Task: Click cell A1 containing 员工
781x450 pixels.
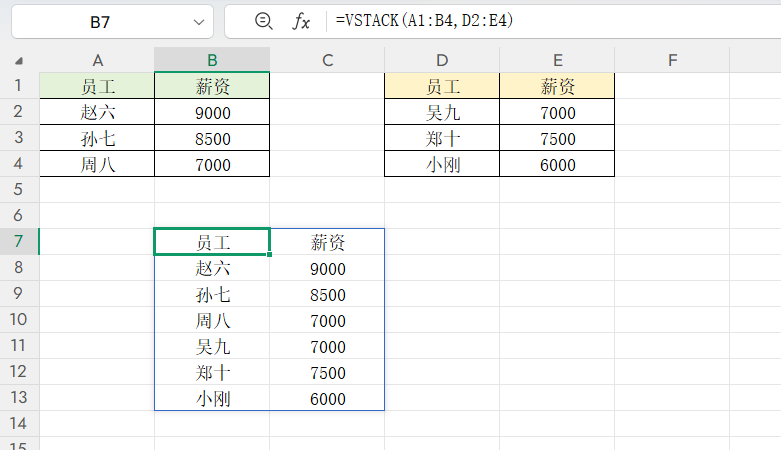Action: coord(97,86)
